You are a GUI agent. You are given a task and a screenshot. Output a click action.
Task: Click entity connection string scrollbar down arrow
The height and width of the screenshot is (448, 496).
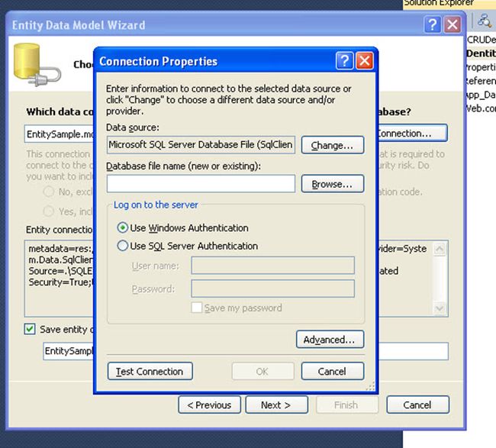[x=440, y=308]
